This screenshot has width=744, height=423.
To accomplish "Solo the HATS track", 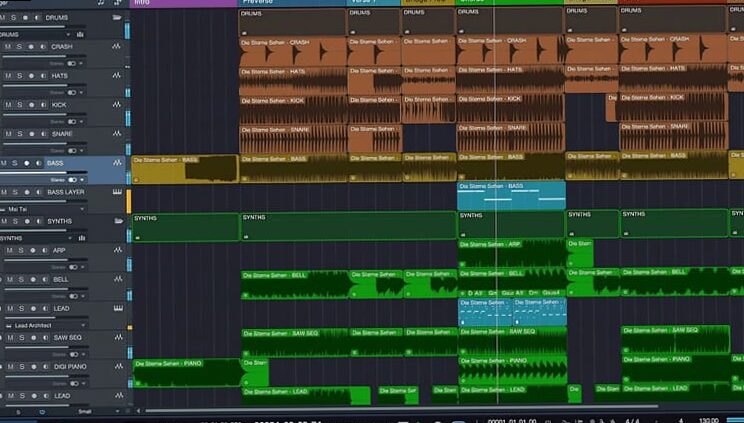I will coord(19,76).
